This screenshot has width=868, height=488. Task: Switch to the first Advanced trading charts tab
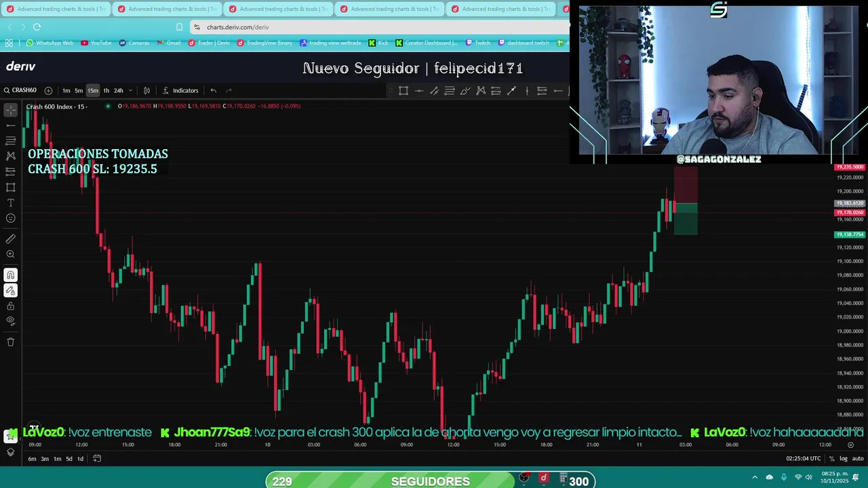(55, 9)
